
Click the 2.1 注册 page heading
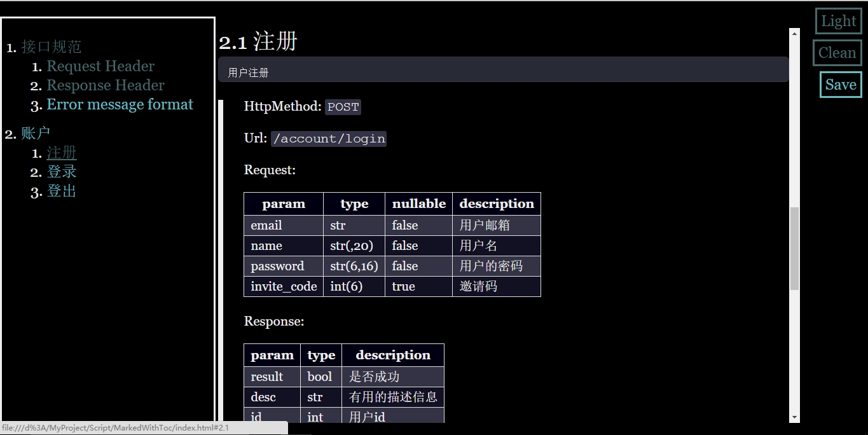(258, 41)
